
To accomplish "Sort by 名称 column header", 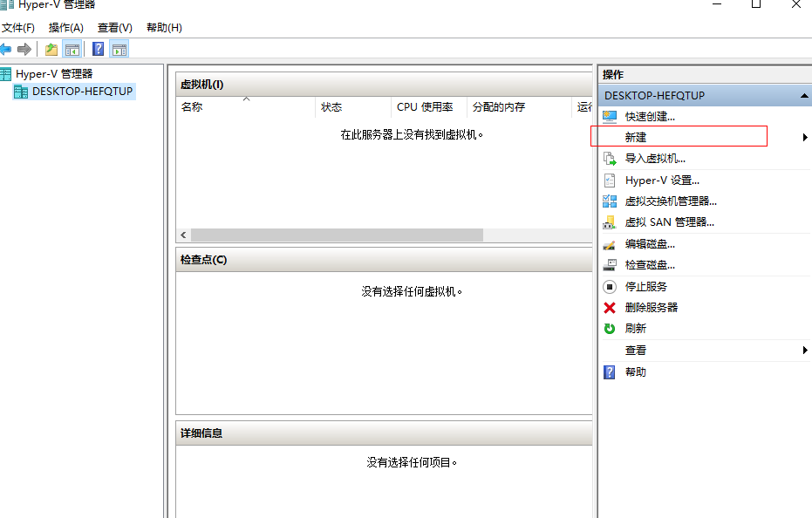I will coord(245,107).
